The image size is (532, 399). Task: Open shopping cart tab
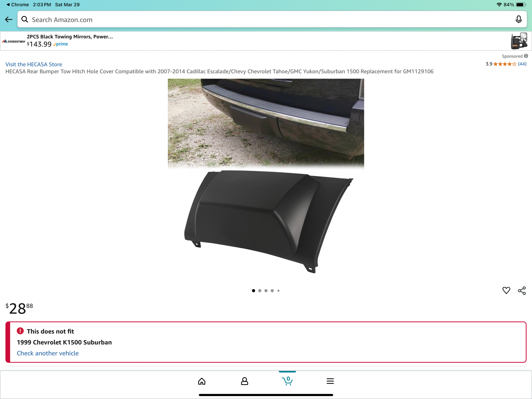(x=287, y=381)
